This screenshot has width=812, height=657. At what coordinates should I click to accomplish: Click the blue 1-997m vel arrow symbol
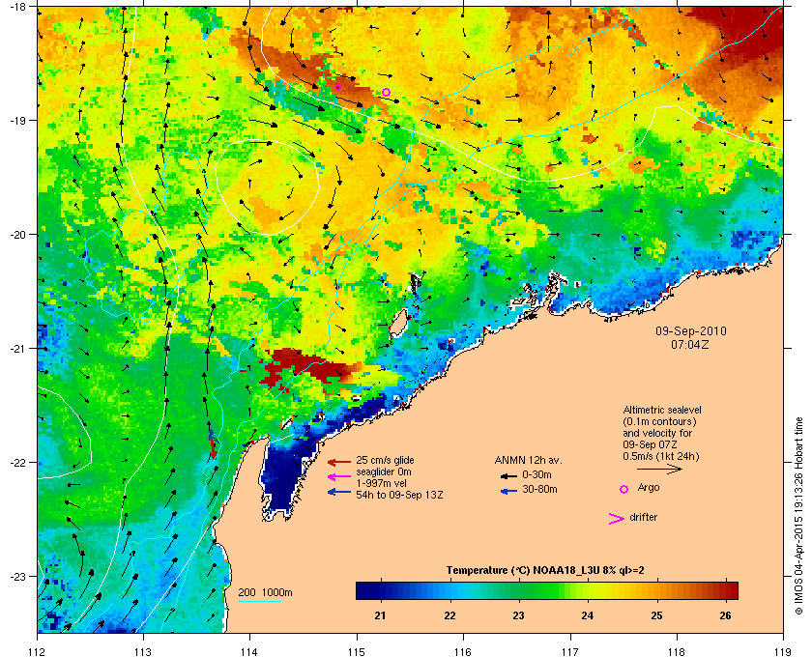[x=339, y=492]
